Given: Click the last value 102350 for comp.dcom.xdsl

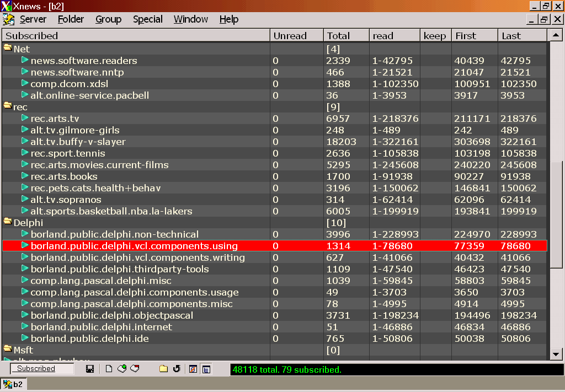Looking at the screenshot, I should point(519,84).
